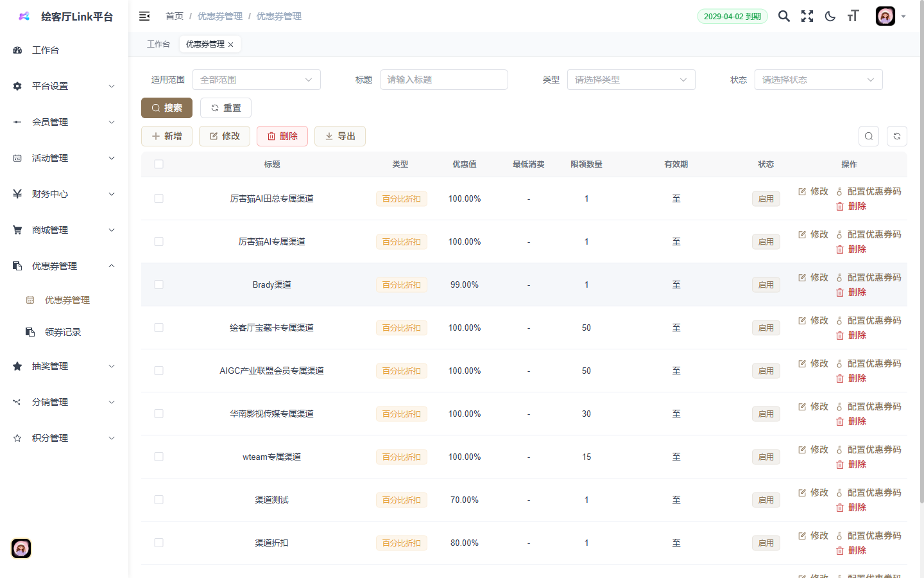Select the checkbox next to wteam专属渠道

158,457
